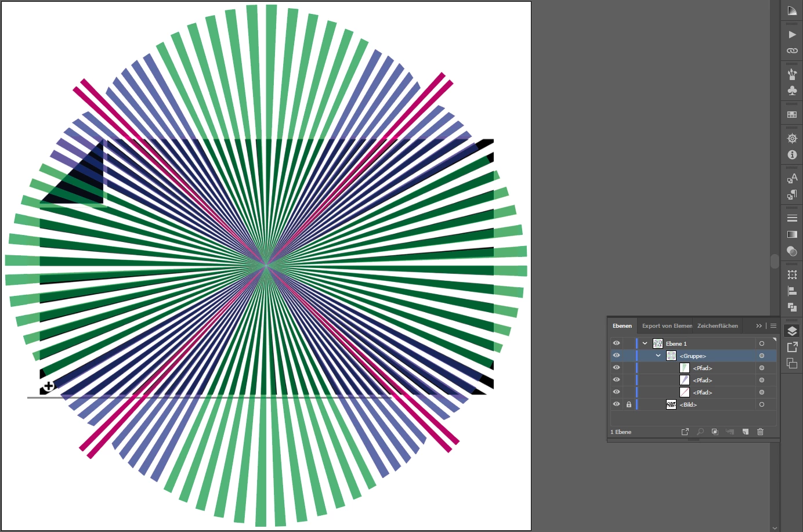Open the Artboards dock icon

792,363
